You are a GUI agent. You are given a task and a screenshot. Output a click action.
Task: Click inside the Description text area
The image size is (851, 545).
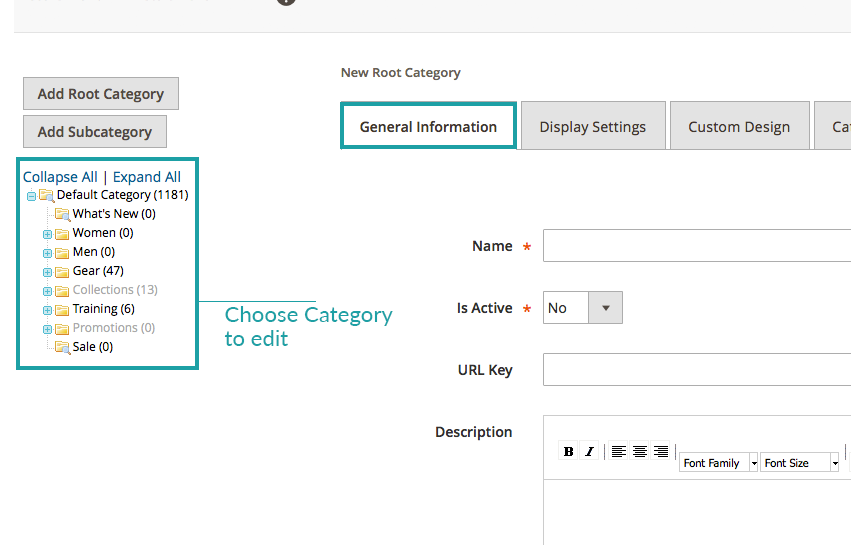697,512
